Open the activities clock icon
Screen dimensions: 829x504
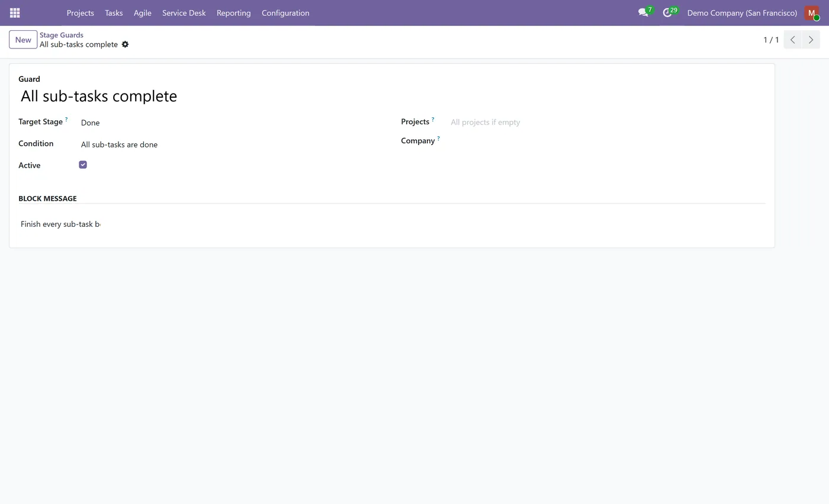pyautogui.click(x=668, y=13)
